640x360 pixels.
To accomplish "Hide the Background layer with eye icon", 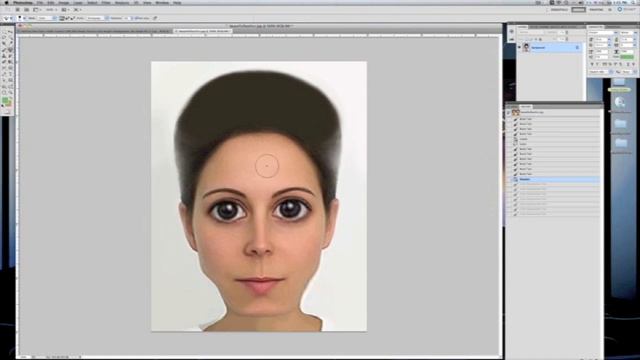I will tap(520, 48).
